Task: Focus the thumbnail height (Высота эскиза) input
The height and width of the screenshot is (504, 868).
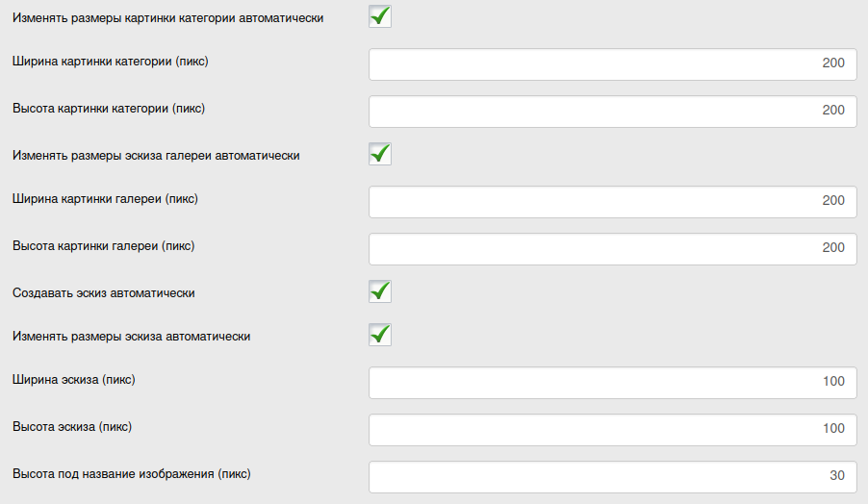Action: coord(612,428)
